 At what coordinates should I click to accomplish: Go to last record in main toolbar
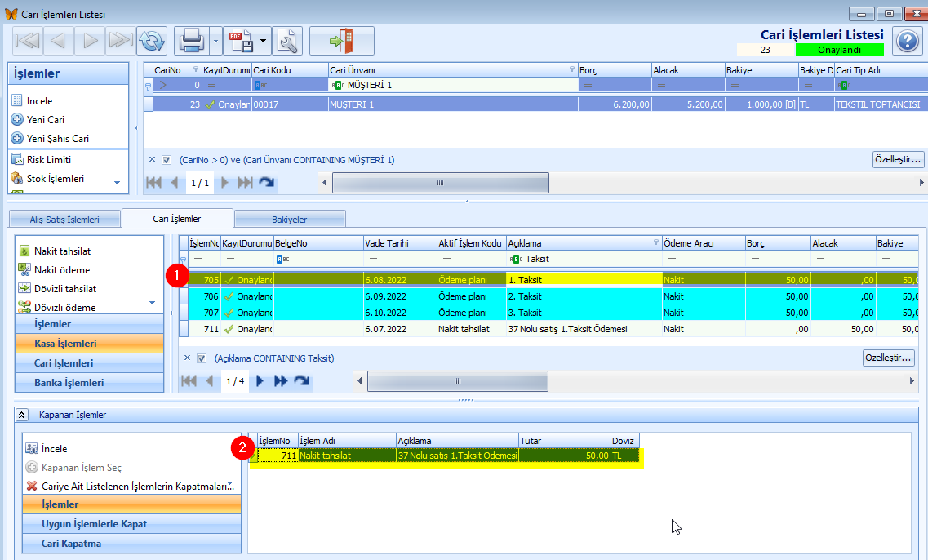point(121,41)
